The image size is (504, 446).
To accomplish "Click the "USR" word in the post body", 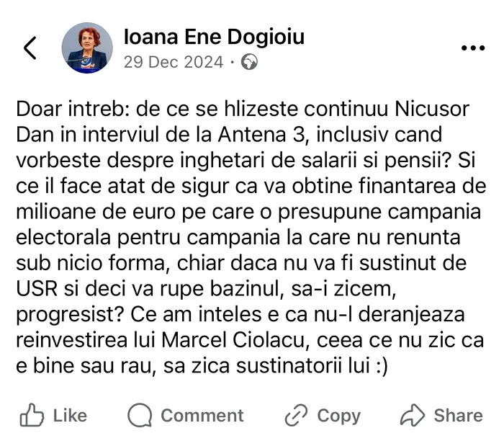I will 37,289.
